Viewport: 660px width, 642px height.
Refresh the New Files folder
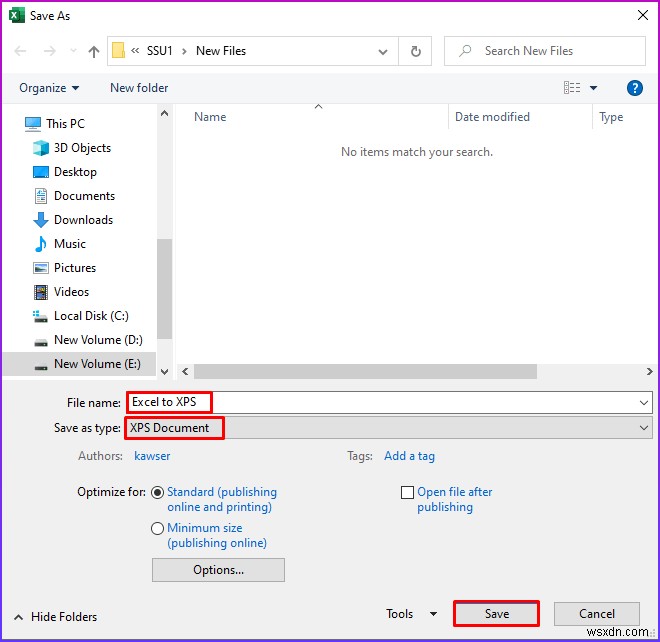click(415, 51)
